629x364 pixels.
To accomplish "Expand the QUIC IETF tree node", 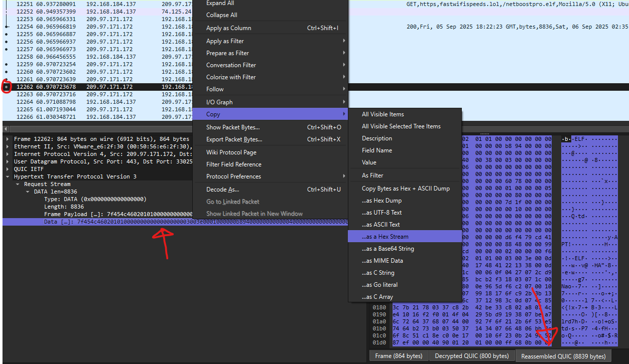I will [7, 169].
